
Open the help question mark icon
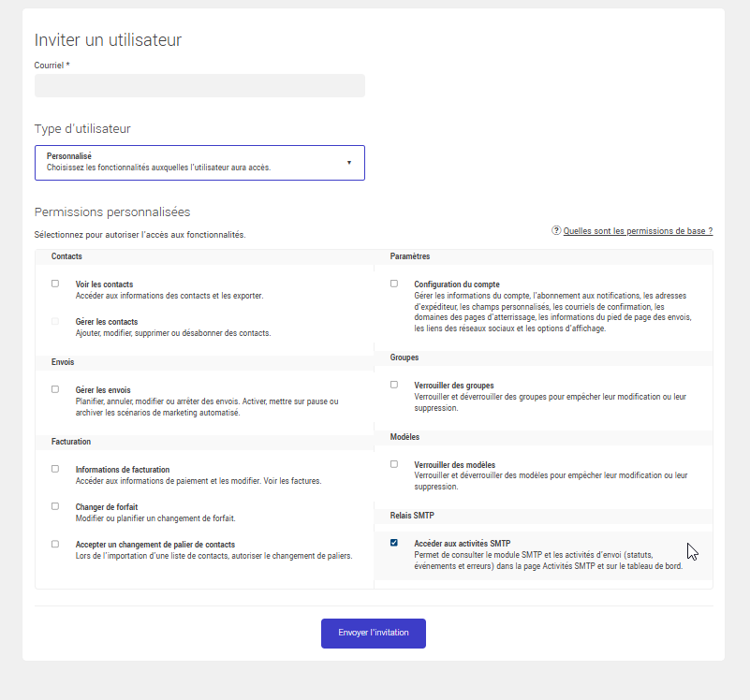(x=554, y=230)
